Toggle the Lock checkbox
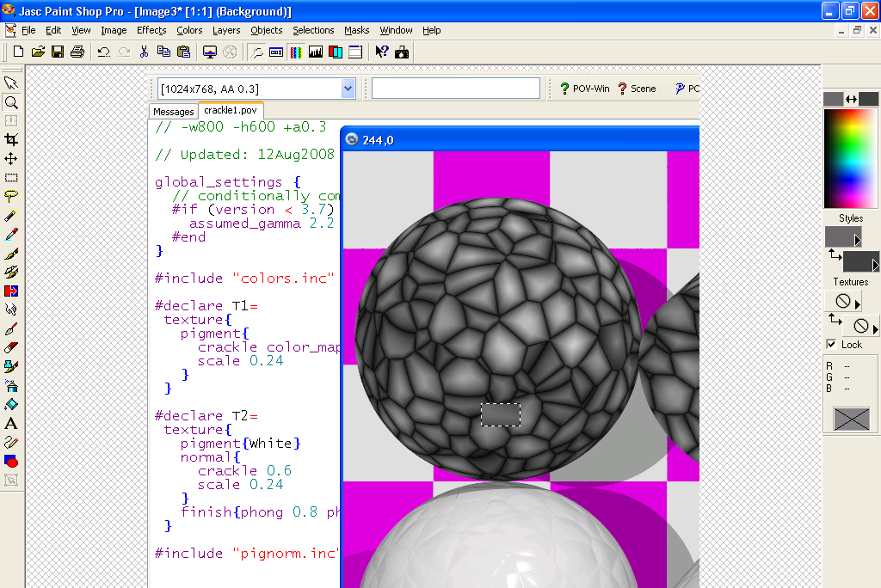Image resolution: width=881 pixels, height=588 pixels. point(831,344)
